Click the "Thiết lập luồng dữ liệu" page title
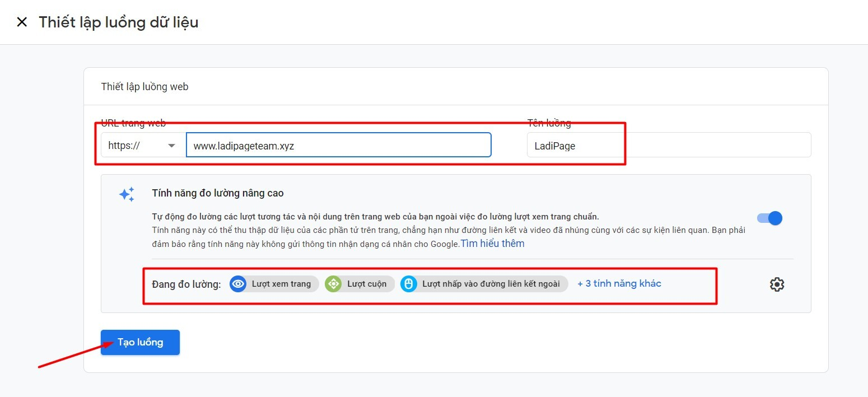This screenshot has height=397, width=868. coord(118,22)
